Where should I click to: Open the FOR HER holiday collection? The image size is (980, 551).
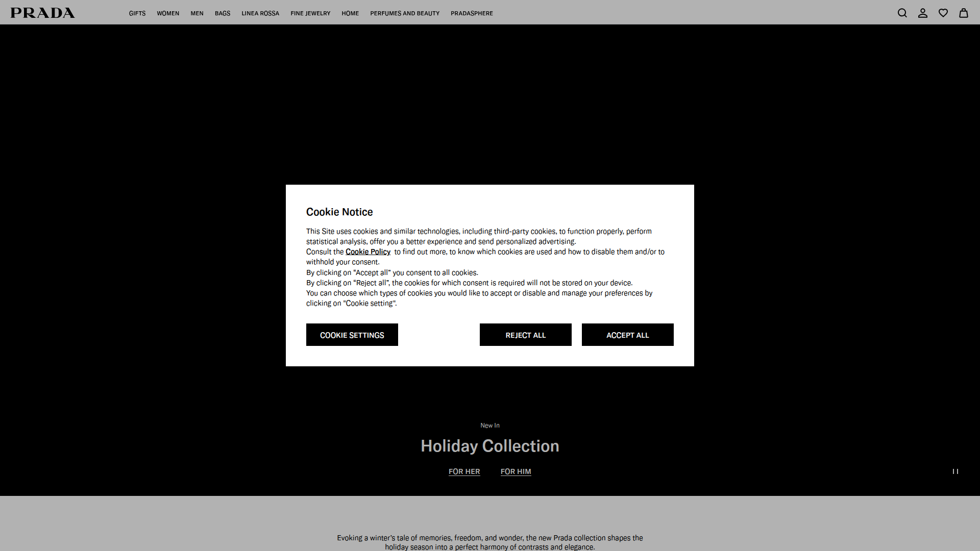point(464,471)
